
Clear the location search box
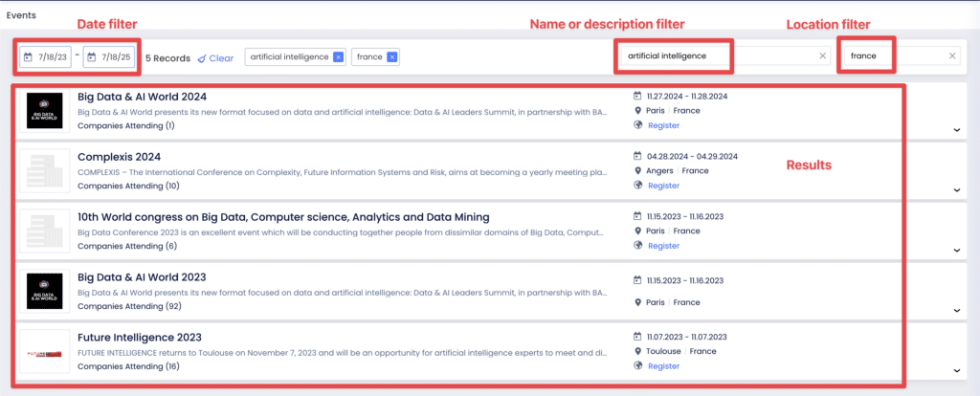[x=952, y=56]
